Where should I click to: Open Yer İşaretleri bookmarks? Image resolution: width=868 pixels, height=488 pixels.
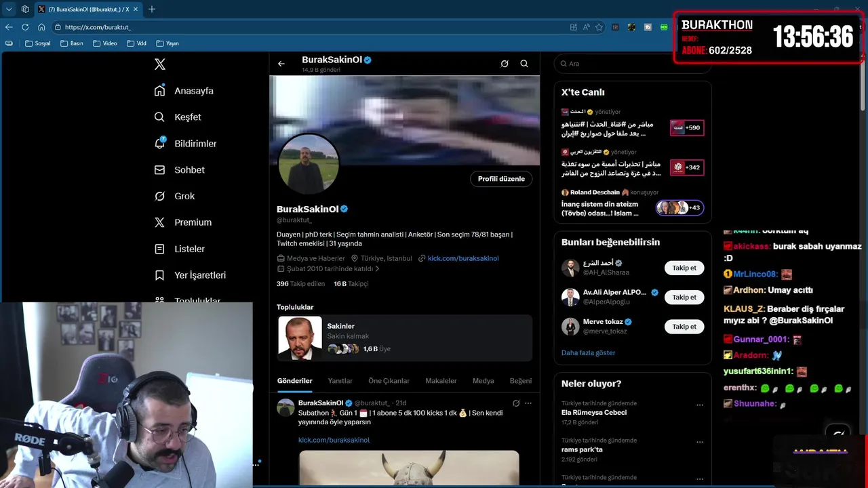coord(190,275)
